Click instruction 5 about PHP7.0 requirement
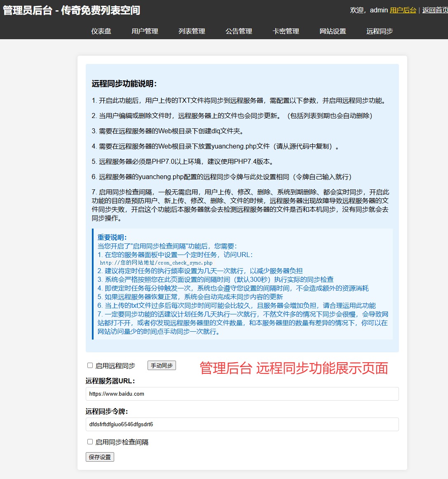 (x=183, y=162)
